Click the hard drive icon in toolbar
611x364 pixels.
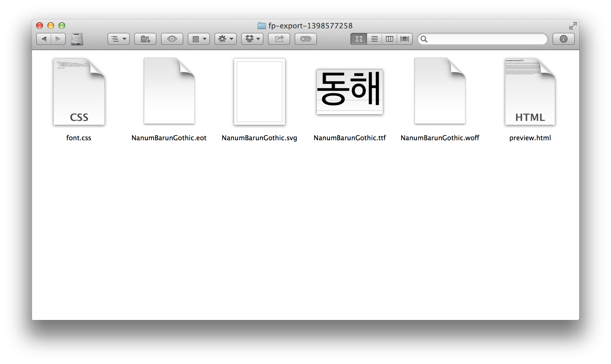pyautogui.click(x=77, y=39)
